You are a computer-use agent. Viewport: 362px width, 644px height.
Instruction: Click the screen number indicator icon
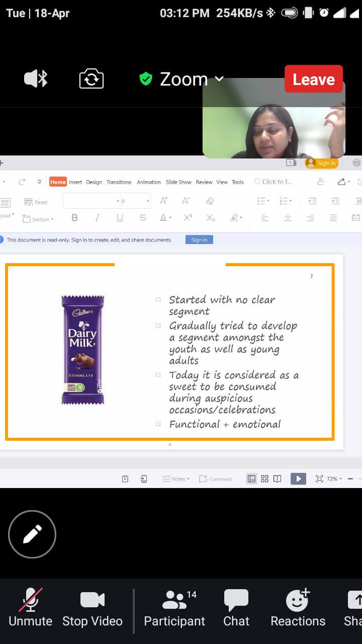(x=291, y=163)
